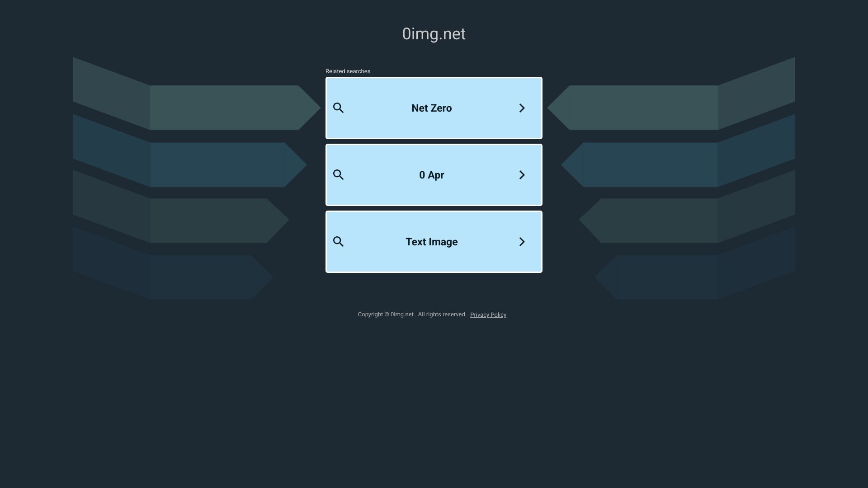Viewport: 868px width, 488px height.
Task: Click bottom left decorative arrow banner
Action: (x=200, y=277)
